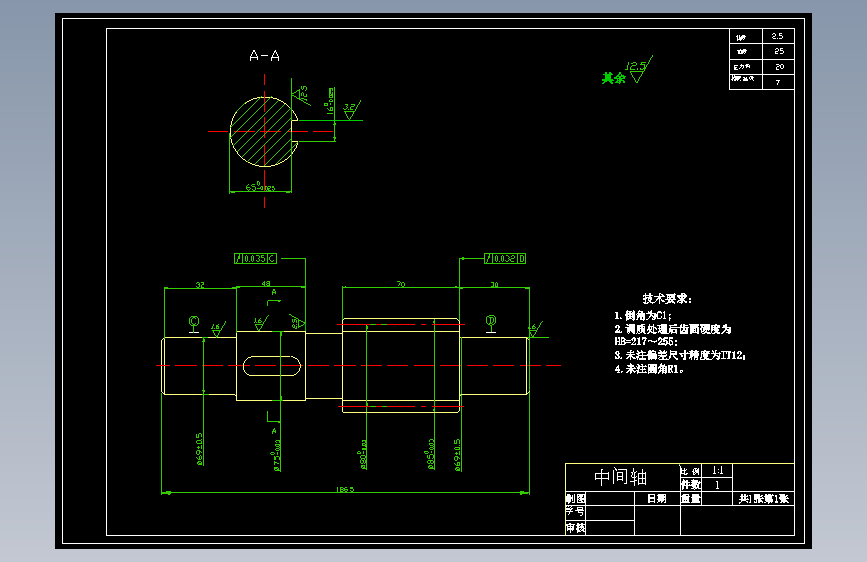The image size is (867, 562).
Task: Click the 3.2 roughness symbol in section A-A
Action: (x=351, y=110)
